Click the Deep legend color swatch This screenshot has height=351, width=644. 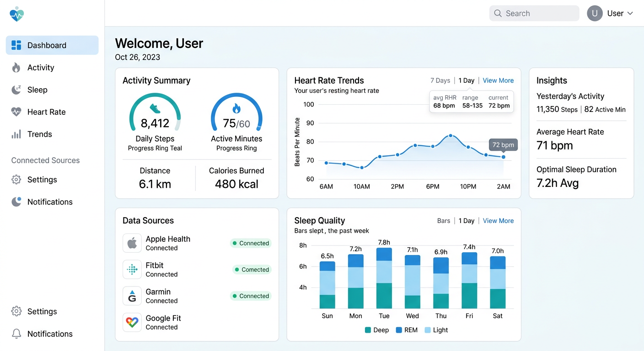[368, 330]
